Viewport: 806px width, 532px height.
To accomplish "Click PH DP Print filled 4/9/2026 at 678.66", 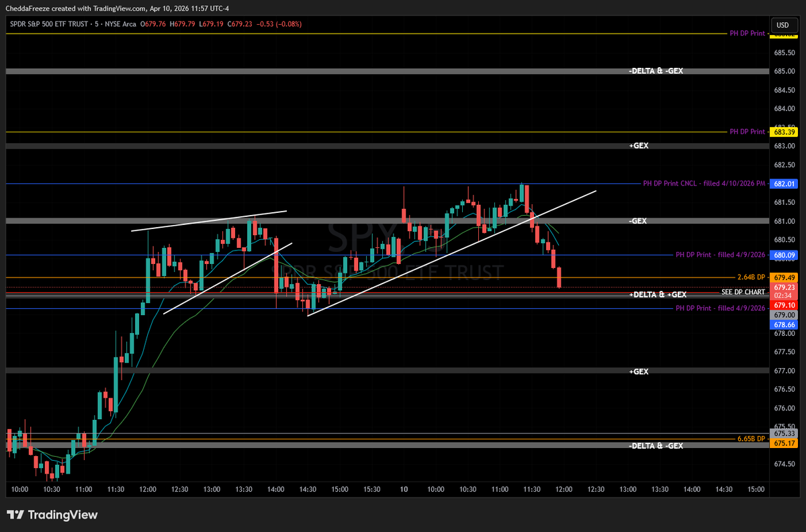I will [x=721, y=308].
